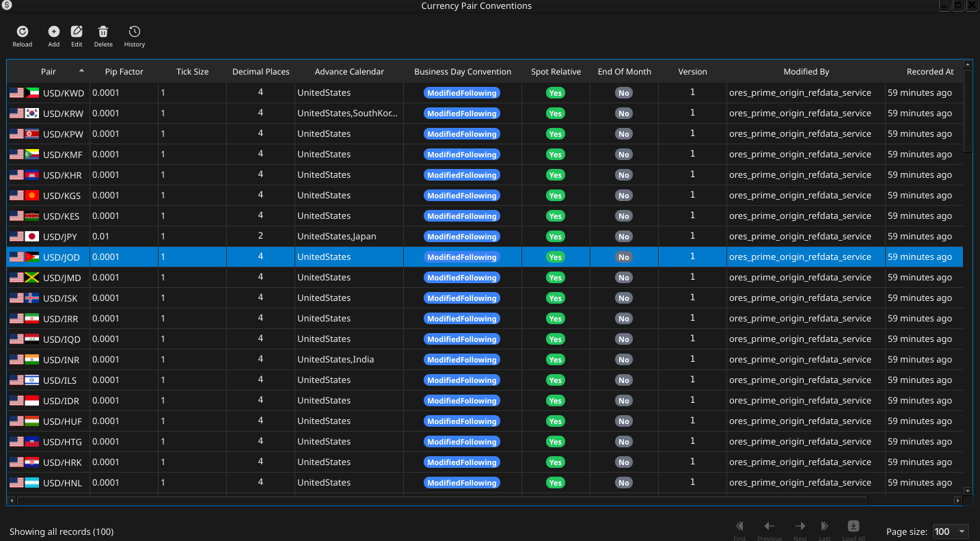Click the Kuwait flag in USD/KWD row

[x=32, y=93]
